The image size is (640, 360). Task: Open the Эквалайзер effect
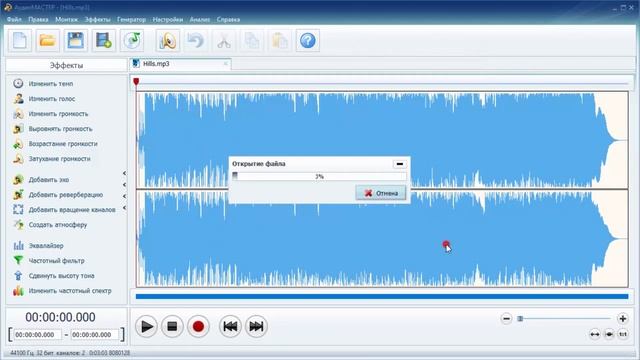coord(38,246)
